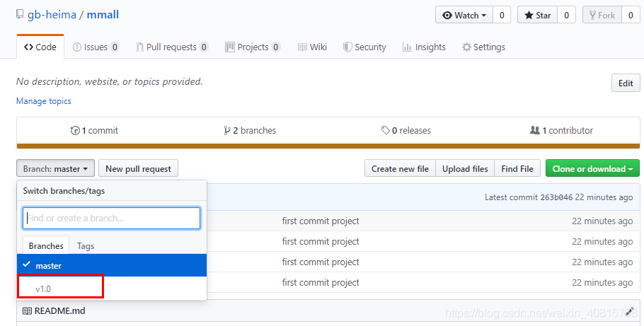Viewport: 644px width, 326px height.
Task: Click the pencil edit icon for README
Action: pyautogui.click(x=630, y=311)
